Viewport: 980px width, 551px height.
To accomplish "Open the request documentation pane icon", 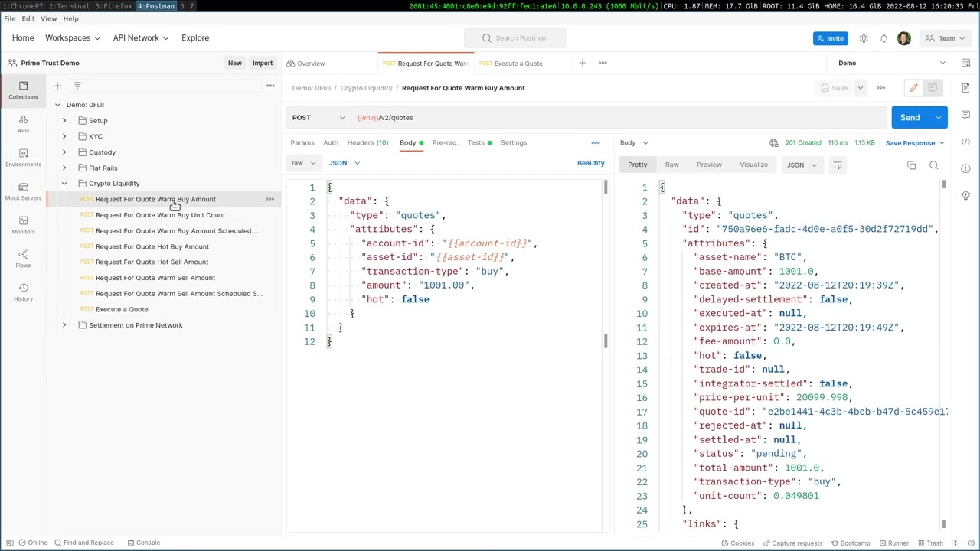I will point(965,88).
